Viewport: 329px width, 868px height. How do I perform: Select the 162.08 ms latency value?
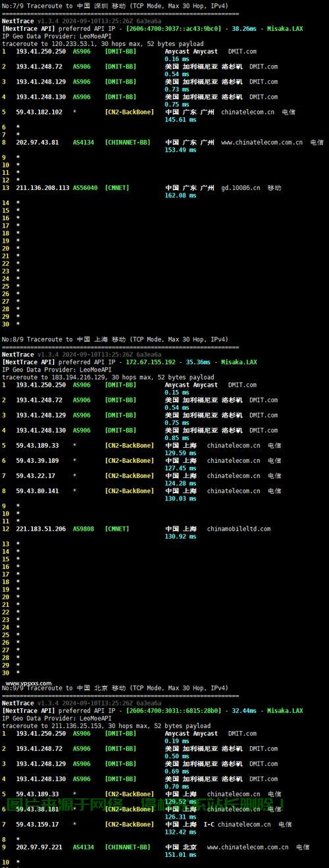[x=180, y=196]
